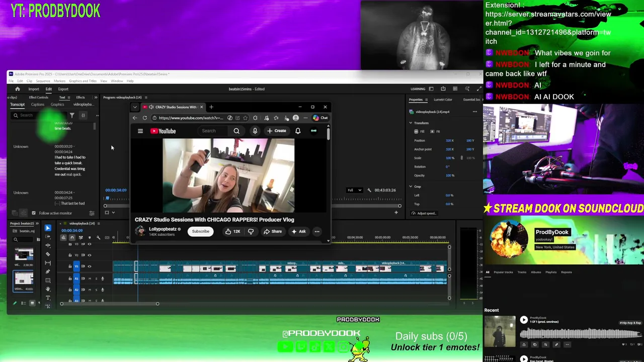Toggle insert sequences as nests button
This screenshot has height=362, width=644.
63,237
